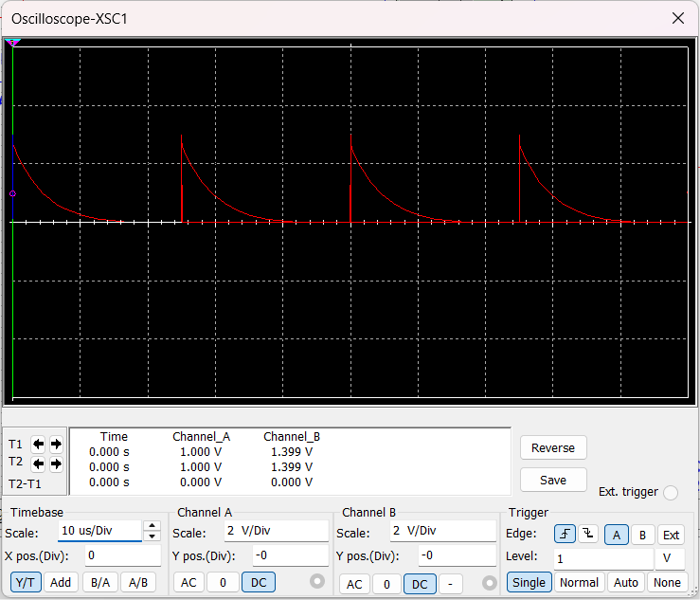700x600 pixels.
Task: Set trigger source to Ext
Action: click(671, 535)
